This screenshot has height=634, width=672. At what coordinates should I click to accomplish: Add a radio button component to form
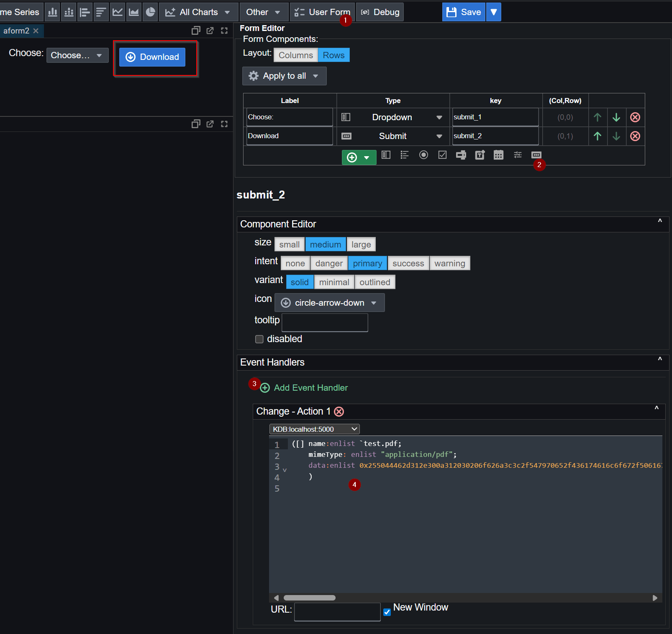423,155
